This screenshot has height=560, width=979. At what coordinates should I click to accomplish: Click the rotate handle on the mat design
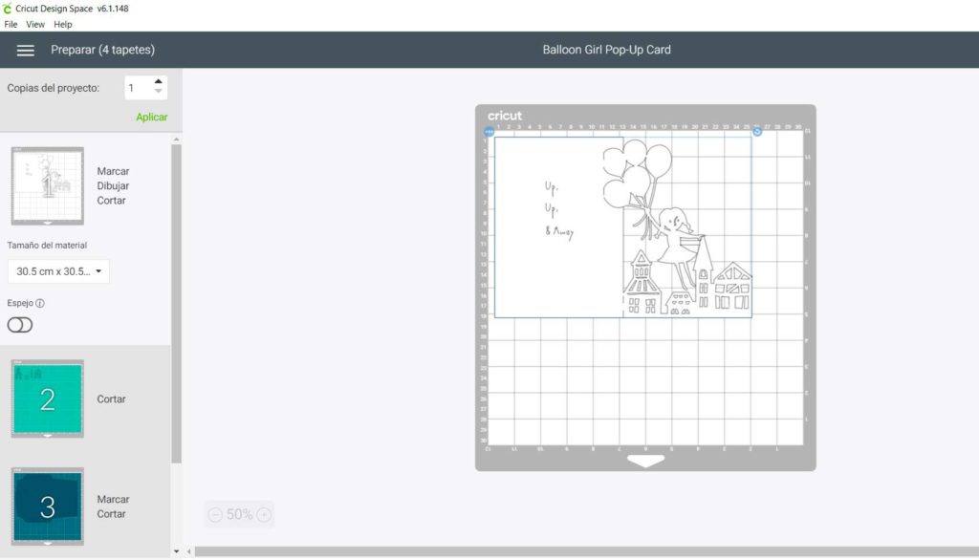click(x=757, y=132)
